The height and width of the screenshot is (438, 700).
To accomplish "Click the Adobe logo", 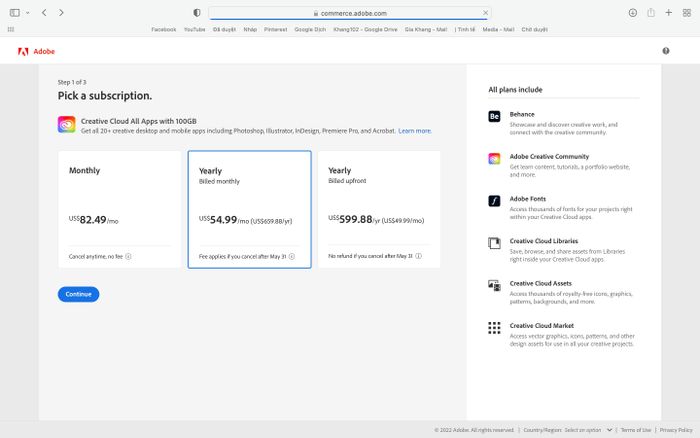I will (x=36, y=51).
